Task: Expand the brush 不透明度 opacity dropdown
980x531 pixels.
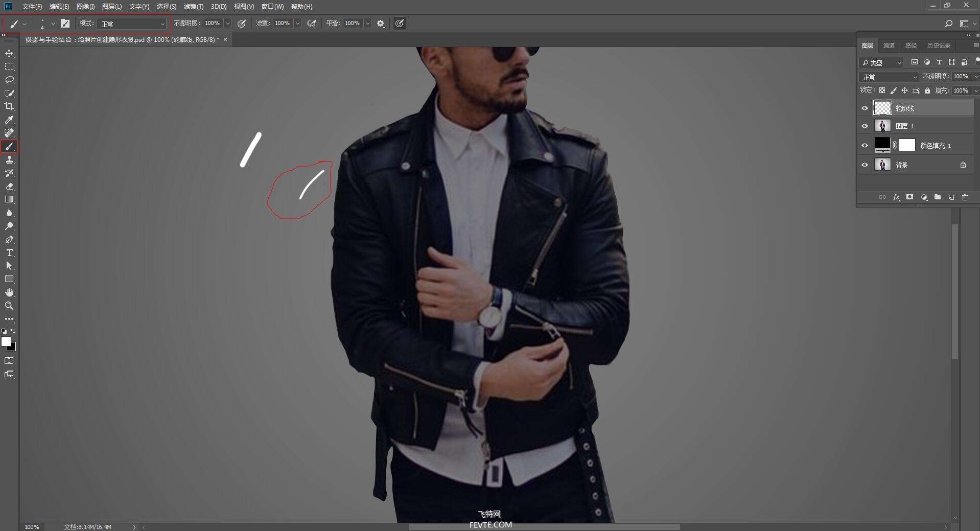Action: [x=227, y=24]
